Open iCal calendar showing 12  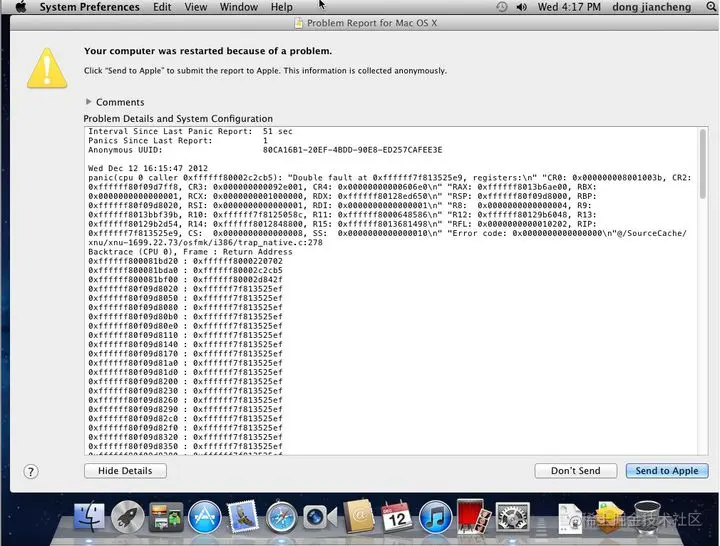[396, 517]
